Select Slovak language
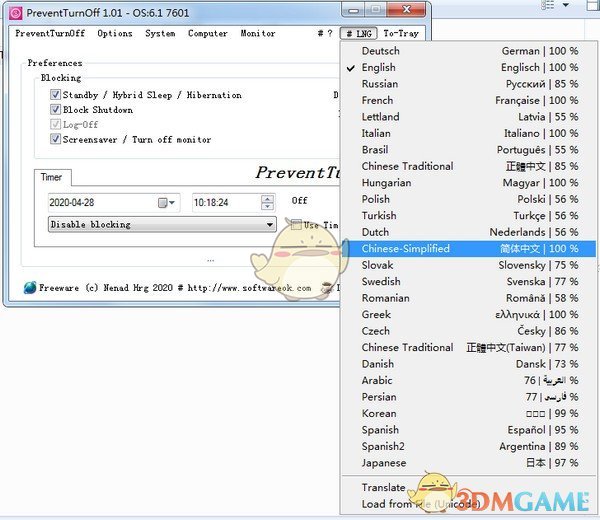This screenshot has height=520, width=600. 468,265
